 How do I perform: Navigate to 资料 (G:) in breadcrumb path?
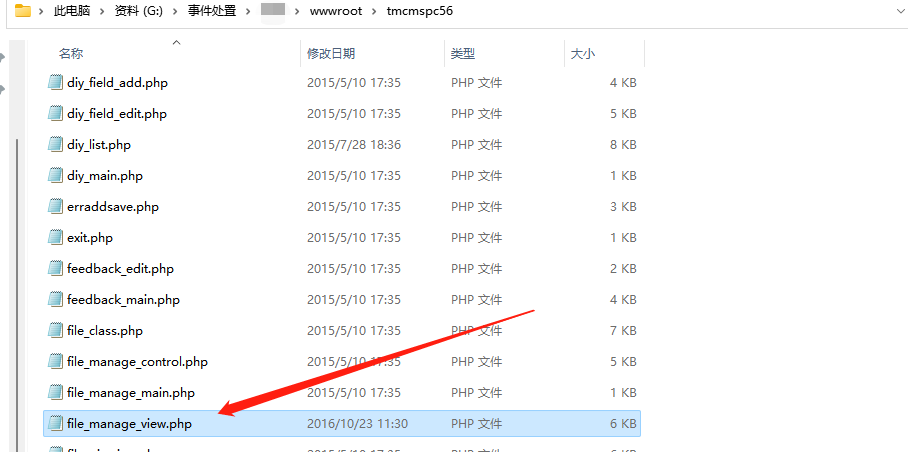point(140,11)
